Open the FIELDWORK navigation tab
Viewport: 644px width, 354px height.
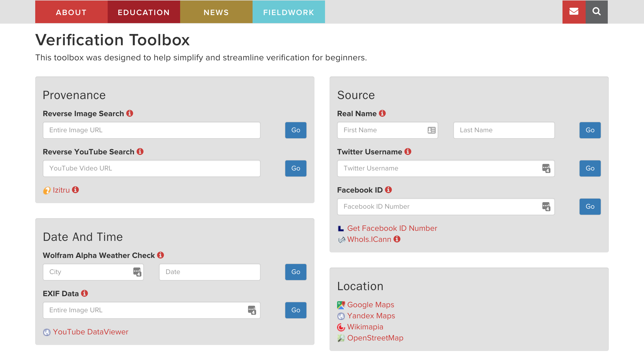coord(289,12)
